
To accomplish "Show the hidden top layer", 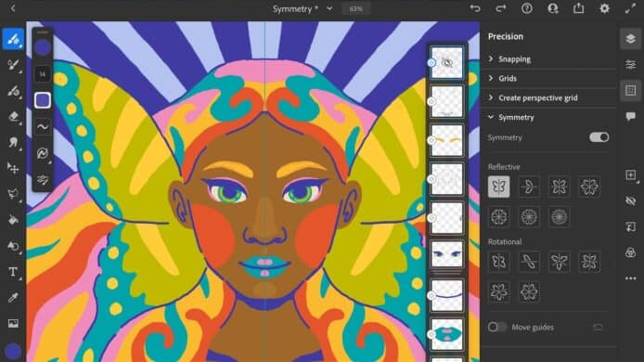I will (x=447, y=62).
